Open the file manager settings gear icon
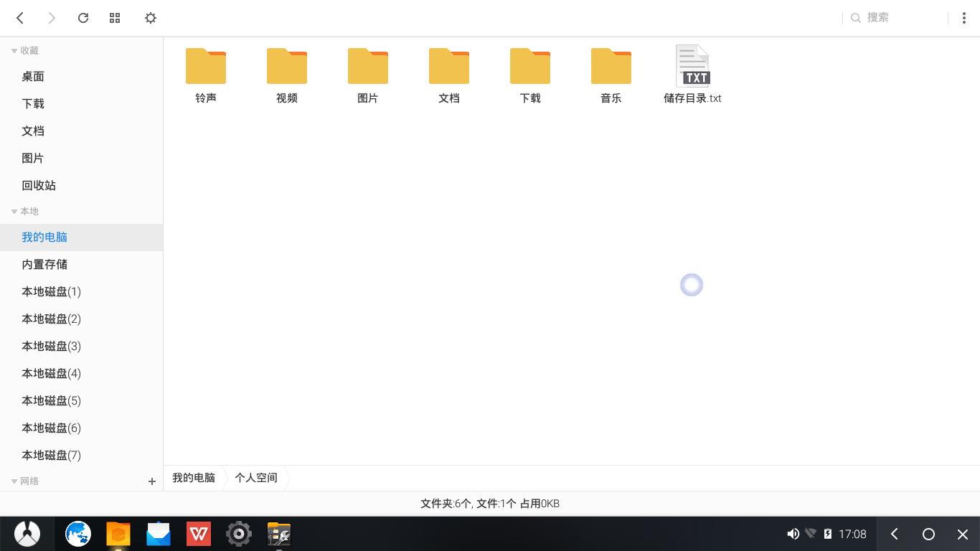The height and width of the screenshot is (551, 980). (150, 18)
